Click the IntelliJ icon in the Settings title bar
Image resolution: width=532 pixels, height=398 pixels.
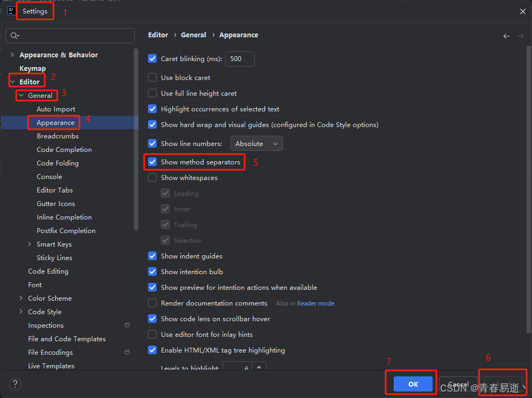(x=11, y=10)
